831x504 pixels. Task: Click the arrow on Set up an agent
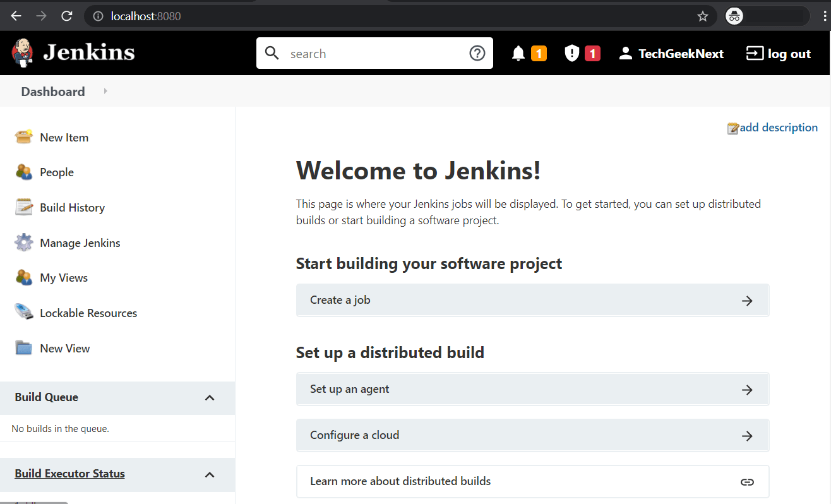point(747,390)
